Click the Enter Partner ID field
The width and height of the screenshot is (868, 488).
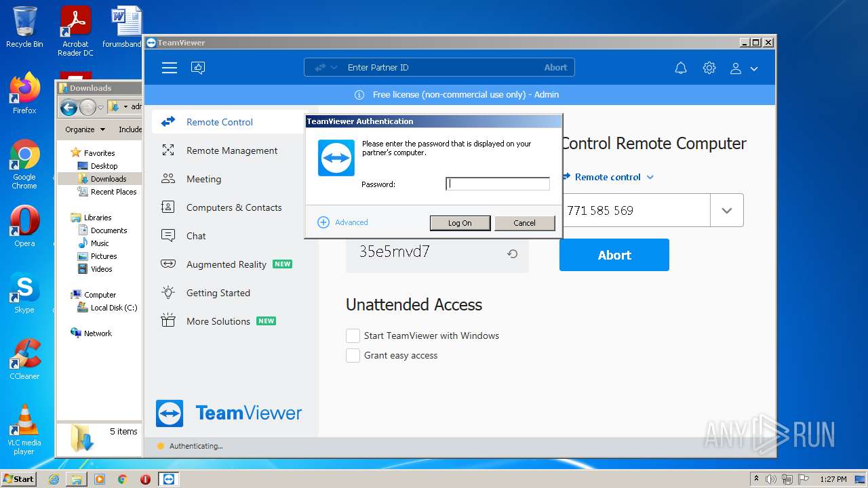click(x=441, y=68)
